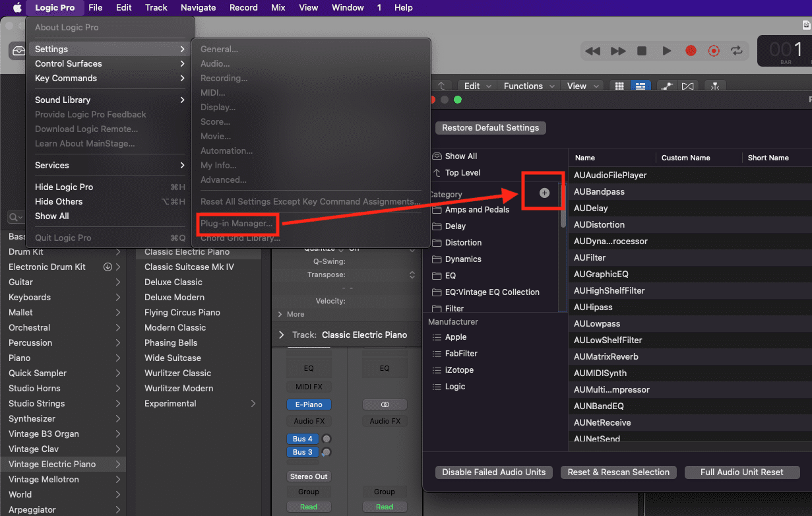Toggle the grid view button
This screenshot has width=812, height=516.
click(619, 86)
